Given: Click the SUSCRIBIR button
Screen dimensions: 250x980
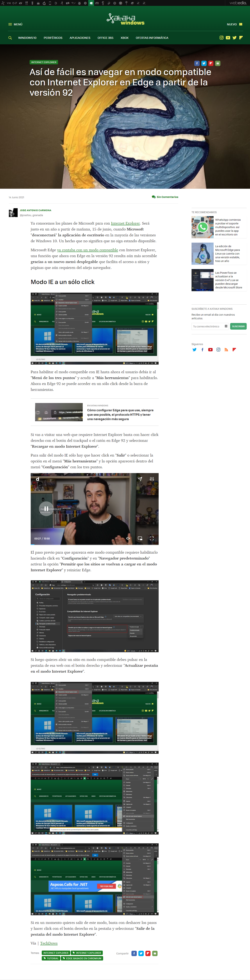Looking at the screenshot, I should (238, 326).
